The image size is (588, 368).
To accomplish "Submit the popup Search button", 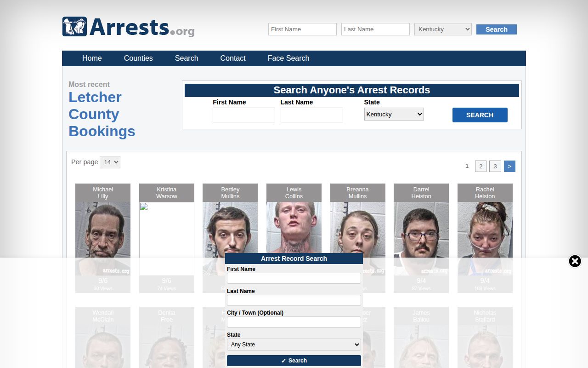I will 294,361.
